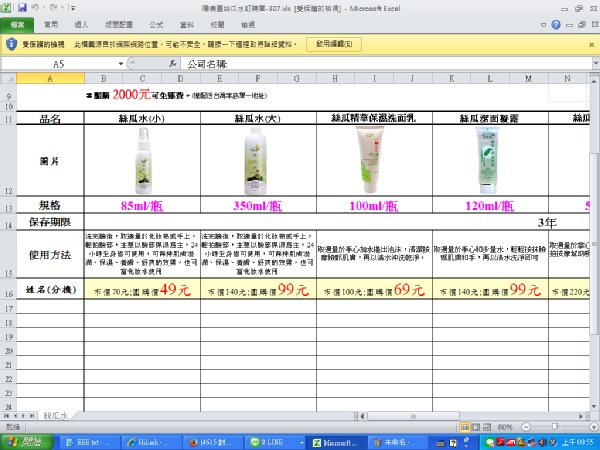
Task: Click the Undo arrow in quick access toolbar
Action: tap(35, 6)
